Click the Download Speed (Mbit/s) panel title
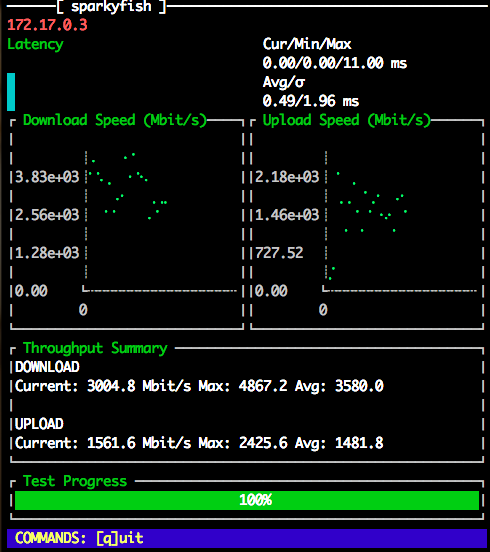 point(115,120)
